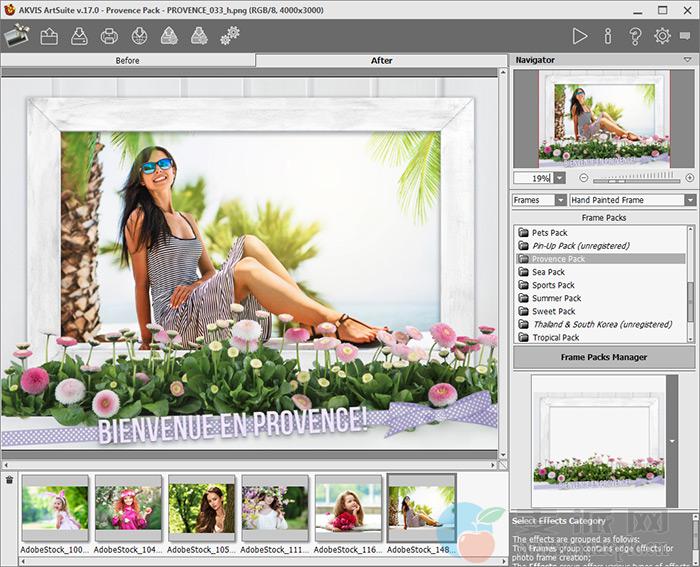Open Preferences gear icon
Viewport: 700px width, 567px height.
[662, 37]
